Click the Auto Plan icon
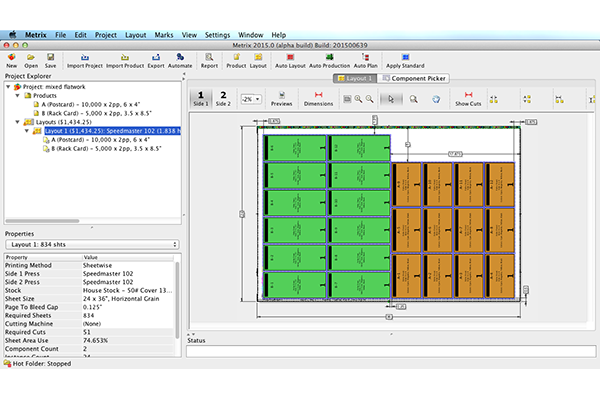The image size is (600, 400). 365,57
